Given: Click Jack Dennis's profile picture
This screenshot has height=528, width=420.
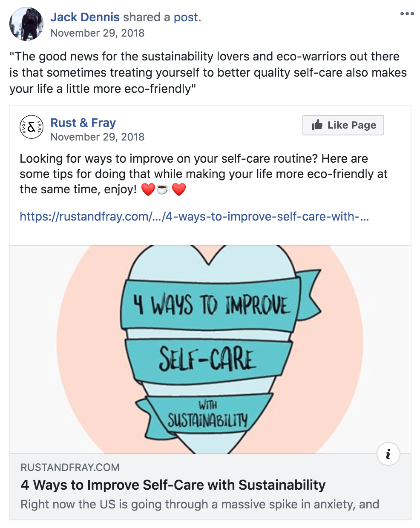Looking at the screenshot, I should click(26, 24).
